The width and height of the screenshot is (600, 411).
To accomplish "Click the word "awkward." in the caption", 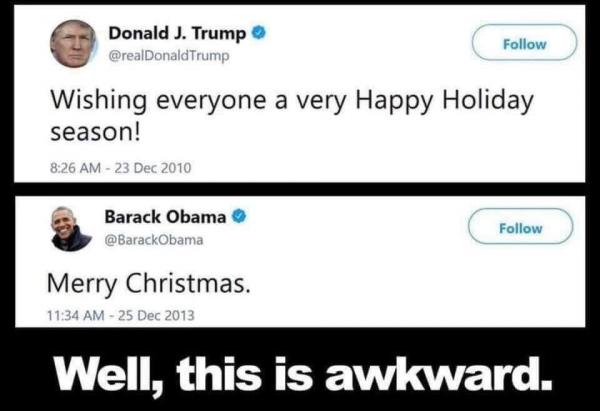I will pyautogui.click(x=438, y=373).
